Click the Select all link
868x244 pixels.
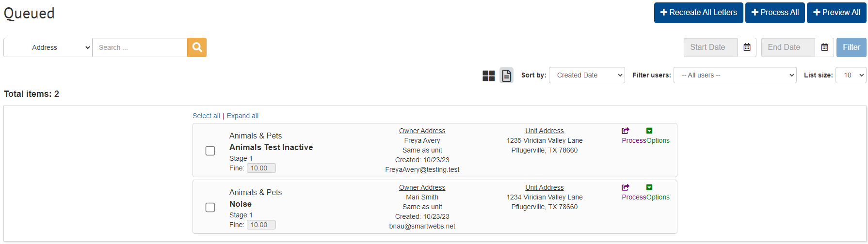206,116
